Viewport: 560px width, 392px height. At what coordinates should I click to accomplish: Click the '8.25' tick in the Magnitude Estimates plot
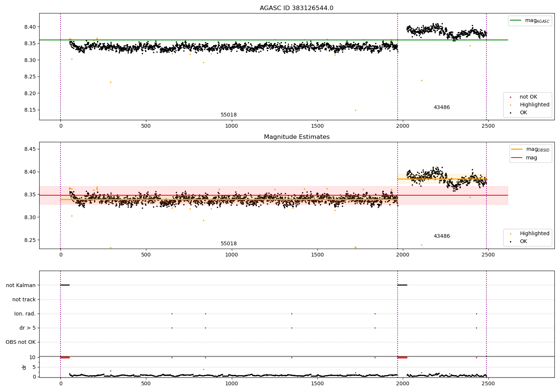coord(30,240)
